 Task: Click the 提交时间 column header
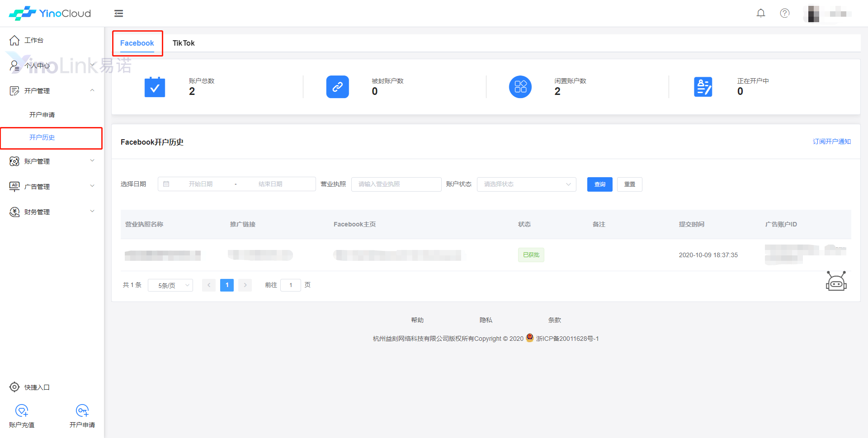click(x=692, y=224)
